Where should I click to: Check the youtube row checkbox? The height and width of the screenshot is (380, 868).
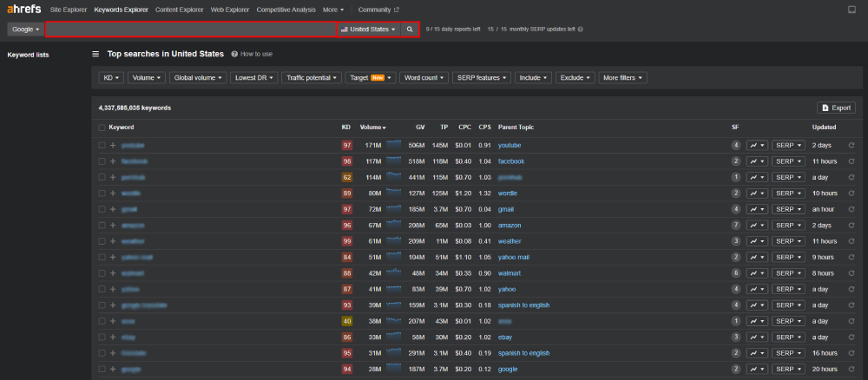click(x=102, y=146)
